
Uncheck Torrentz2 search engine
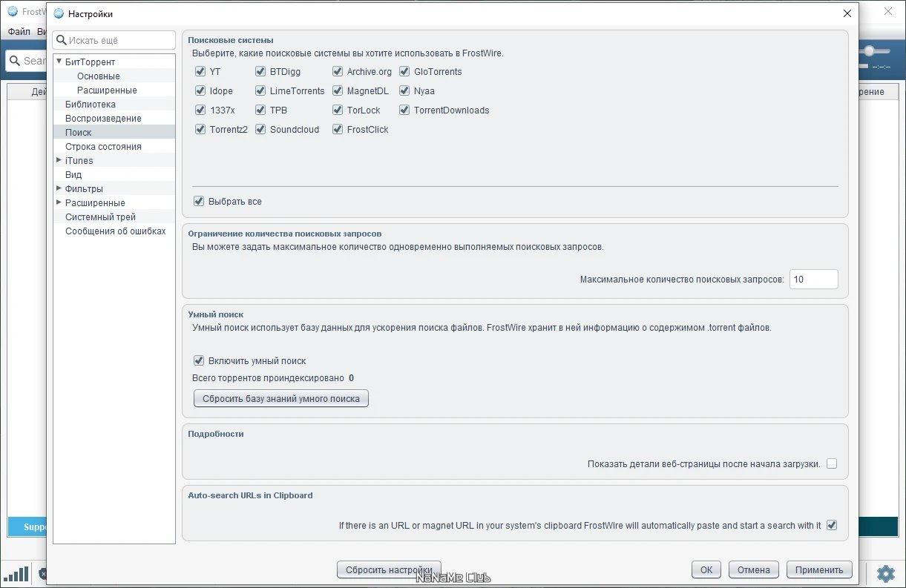tap(200, 130)
